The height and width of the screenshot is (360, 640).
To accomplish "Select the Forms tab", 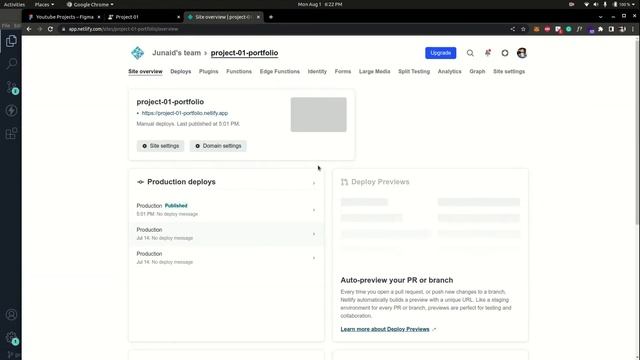I will (343, 71).
